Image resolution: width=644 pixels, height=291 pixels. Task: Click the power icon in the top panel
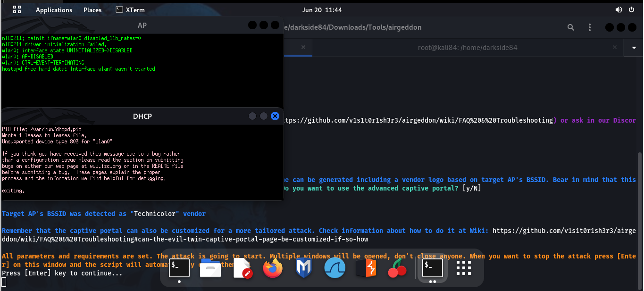pos(632,9)
